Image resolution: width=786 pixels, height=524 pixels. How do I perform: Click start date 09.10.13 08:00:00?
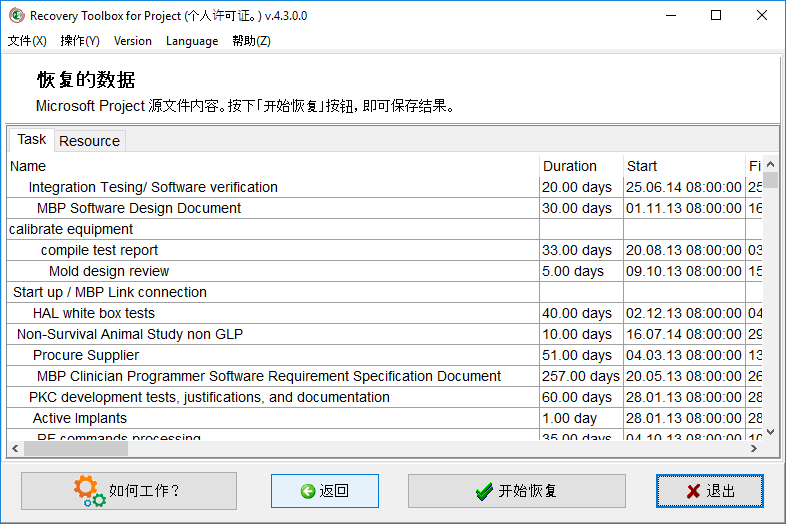(684, 271)
